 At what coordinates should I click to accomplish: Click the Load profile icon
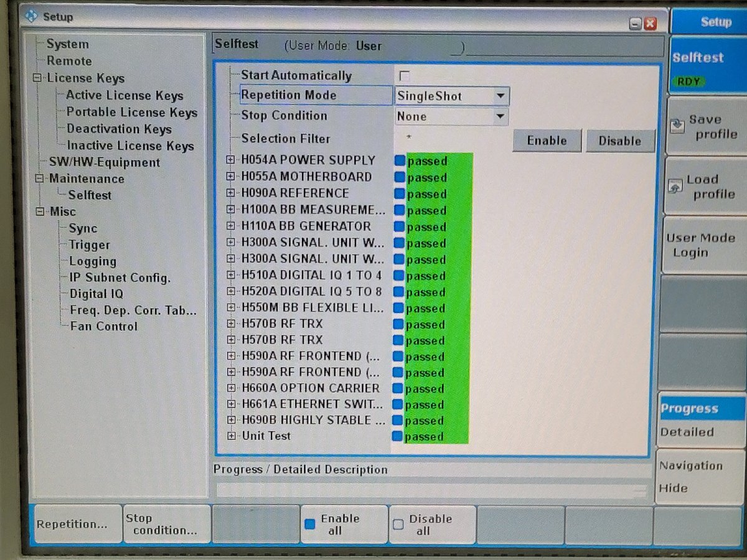coord(675,187)
